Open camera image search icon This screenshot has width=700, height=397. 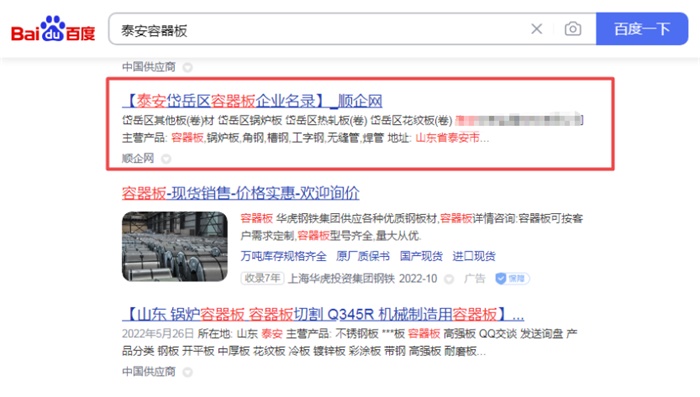point(573,29)
